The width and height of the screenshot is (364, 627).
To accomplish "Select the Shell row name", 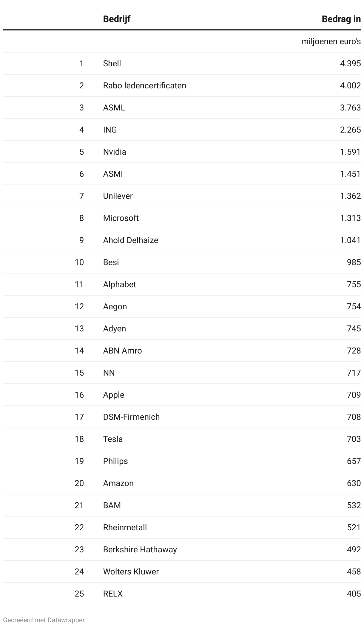I will (112, 64).
